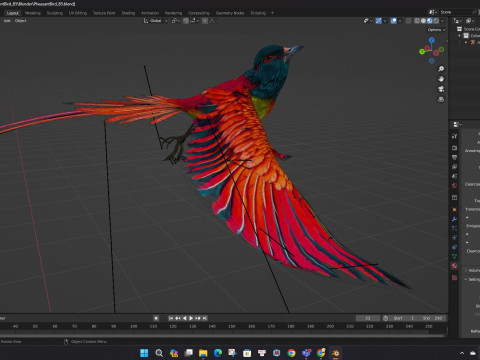Image resolution: width=480 pixels, height=360 pixels.
Task: Jump to the first frame
Action: point(171,318)
